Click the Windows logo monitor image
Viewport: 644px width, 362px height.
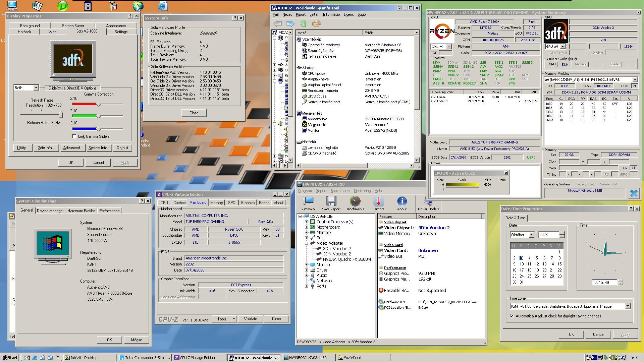[x=53, y=246]
